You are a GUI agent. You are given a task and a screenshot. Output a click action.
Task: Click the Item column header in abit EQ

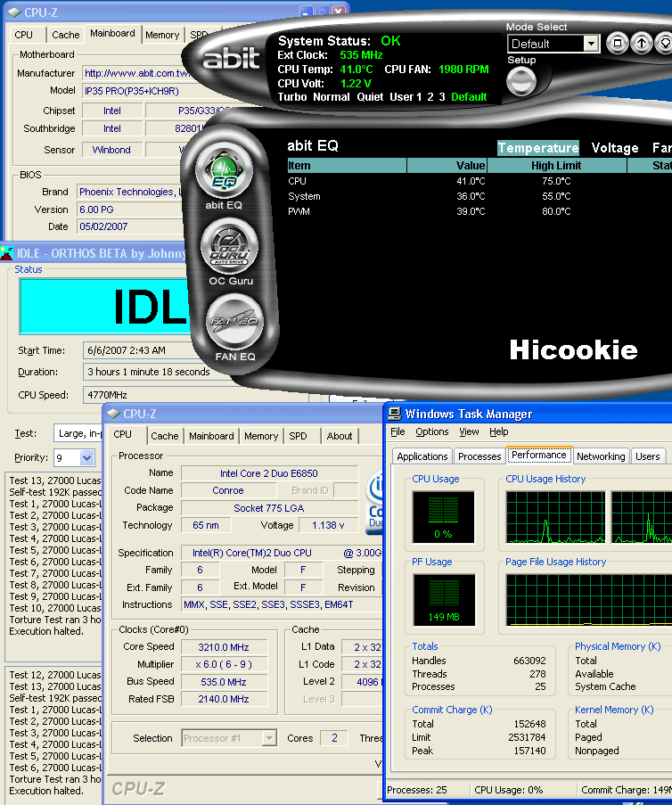347,165
